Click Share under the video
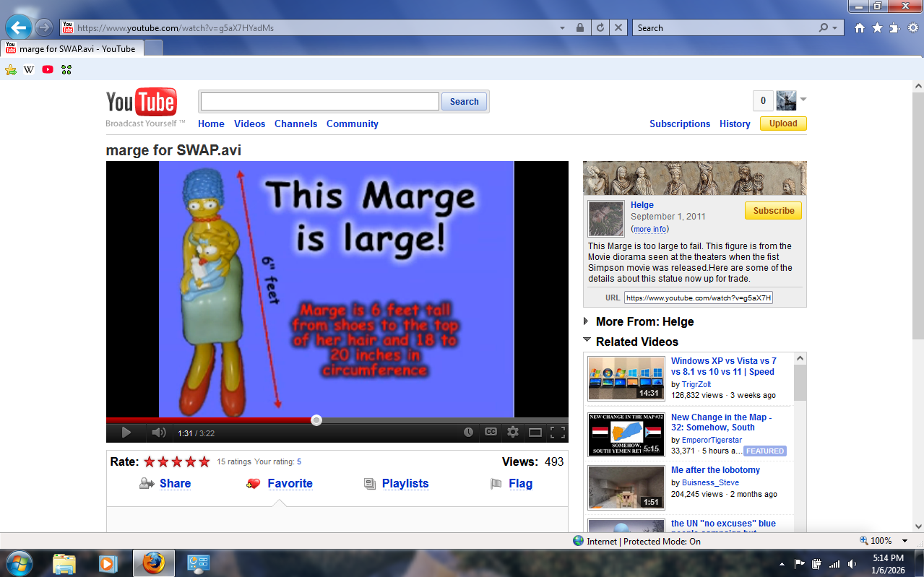 175,484
